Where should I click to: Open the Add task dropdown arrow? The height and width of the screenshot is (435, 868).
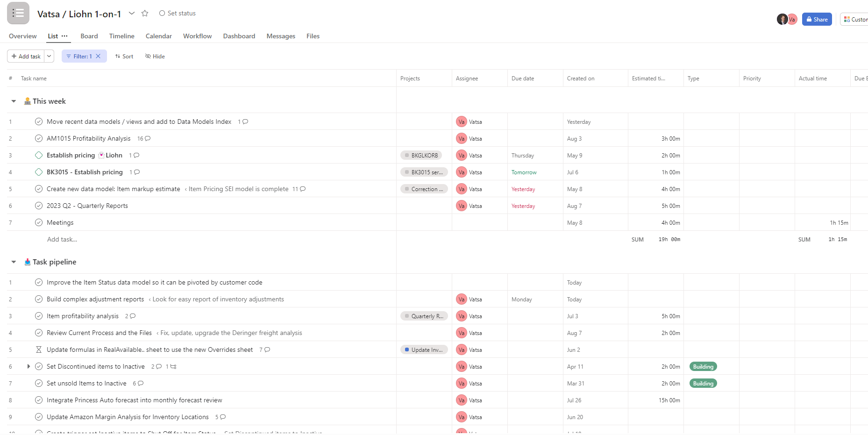(x=49, y=56)
